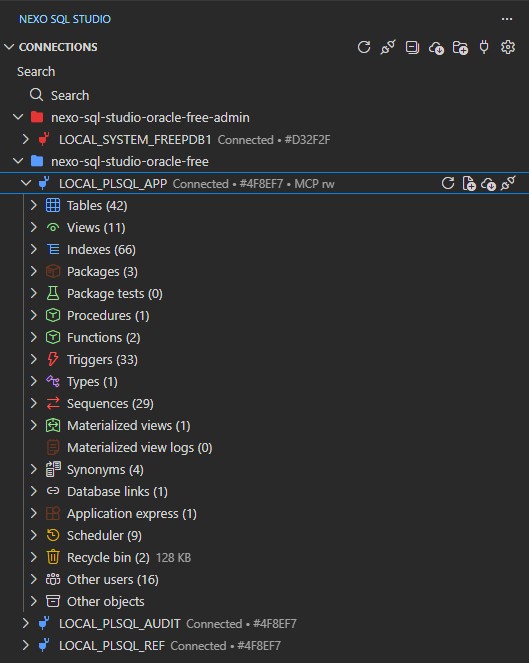Select the Sequences (29) label
This screenshot has height=663, width=529.
110,403
